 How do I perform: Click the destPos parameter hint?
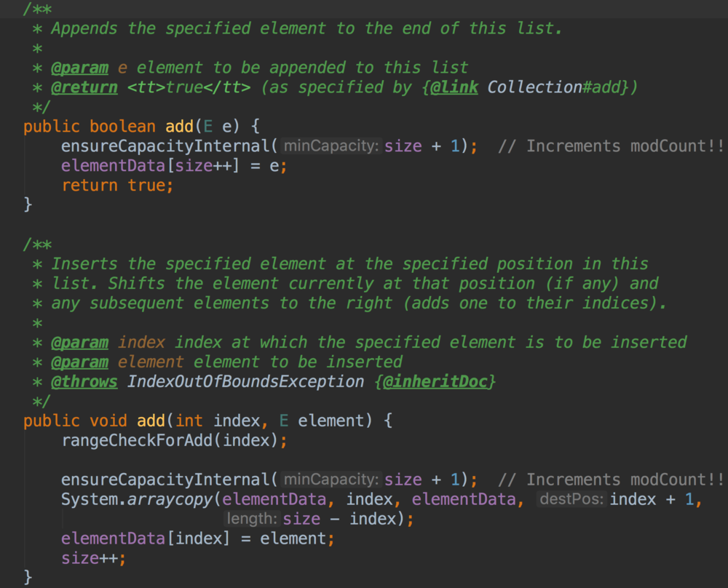click(x=571, y=499)
